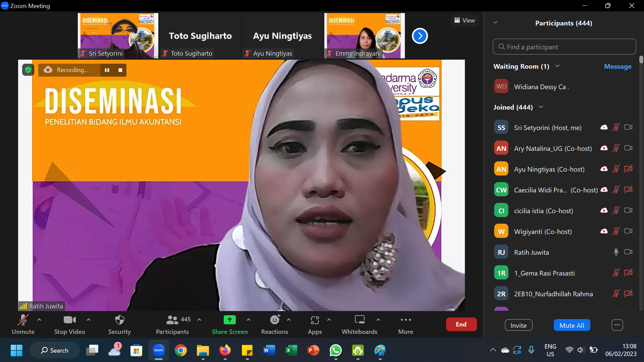Expand the Participants options arrow
The width and height of the screenshot is (644, 362).
tap(199, 320)
